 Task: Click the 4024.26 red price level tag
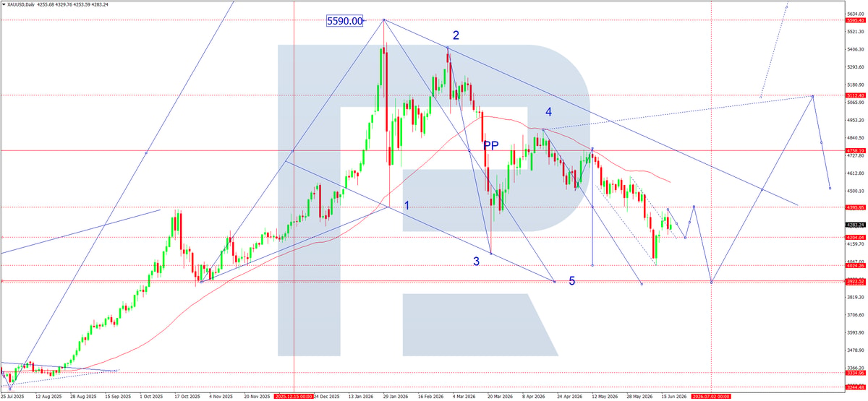(x=856, y=265)
